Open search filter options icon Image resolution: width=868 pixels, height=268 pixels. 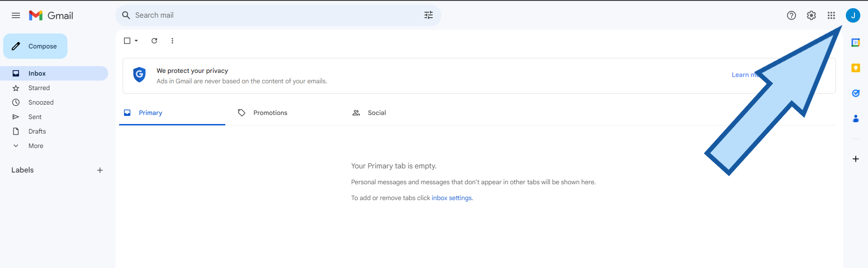click(428, 15)
